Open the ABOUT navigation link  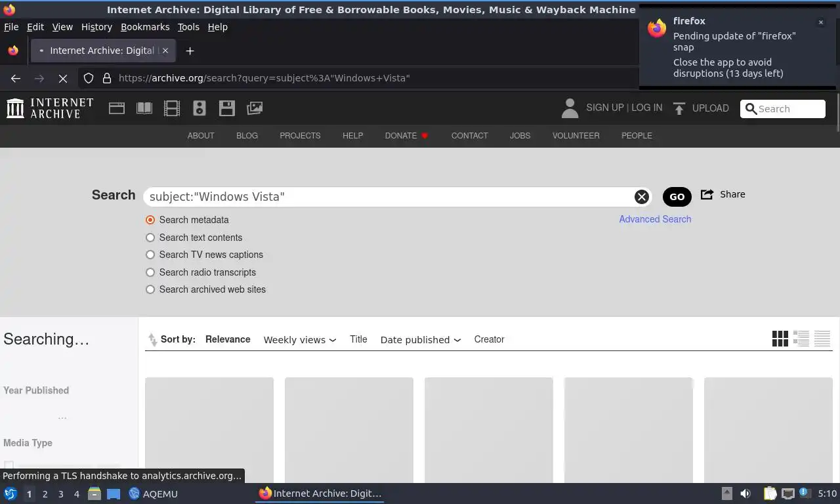pyautogui.click(x=201, y=136)
